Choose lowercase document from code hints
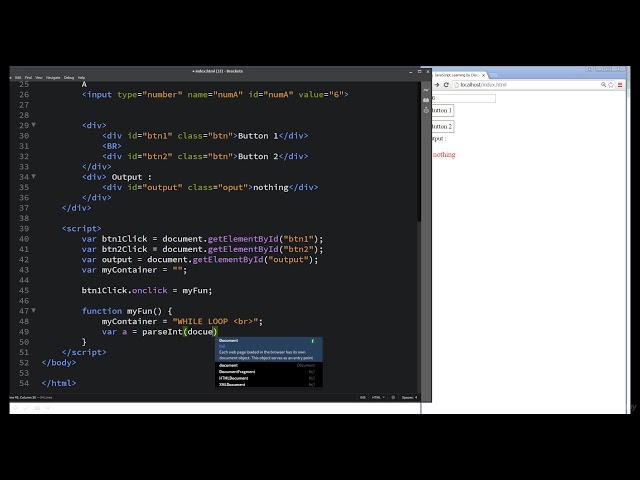The width and height of the screenshot is (640, 480). [269, 365]
